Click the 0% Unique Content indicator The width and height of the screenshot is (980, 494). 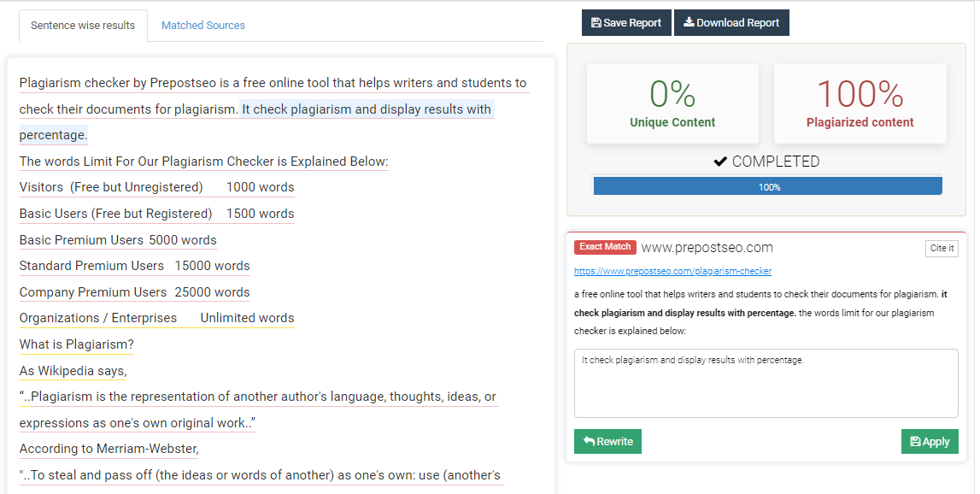[672, 101]
